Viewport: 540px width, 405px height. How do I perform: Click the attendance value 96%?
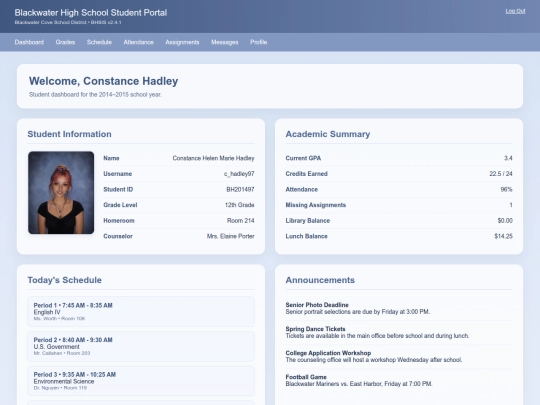pos(506,189)
